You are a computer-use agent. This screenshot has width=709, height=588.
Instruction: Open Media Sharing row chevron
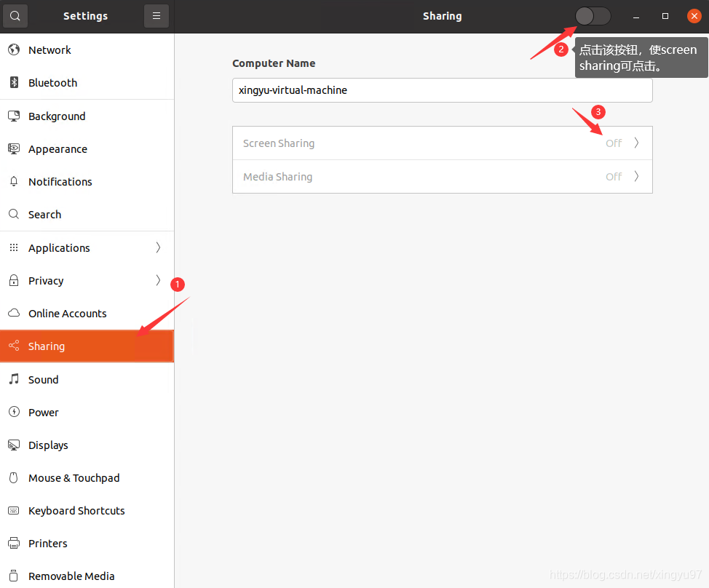(636, 176)
